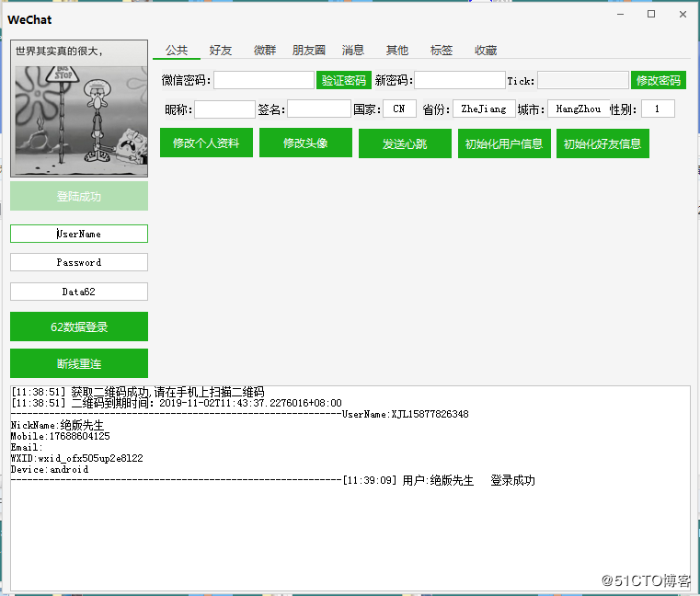This screenshot has height=596, width=700.
Task: Focus the Data62 input field
Action: [x=79, y=292]
